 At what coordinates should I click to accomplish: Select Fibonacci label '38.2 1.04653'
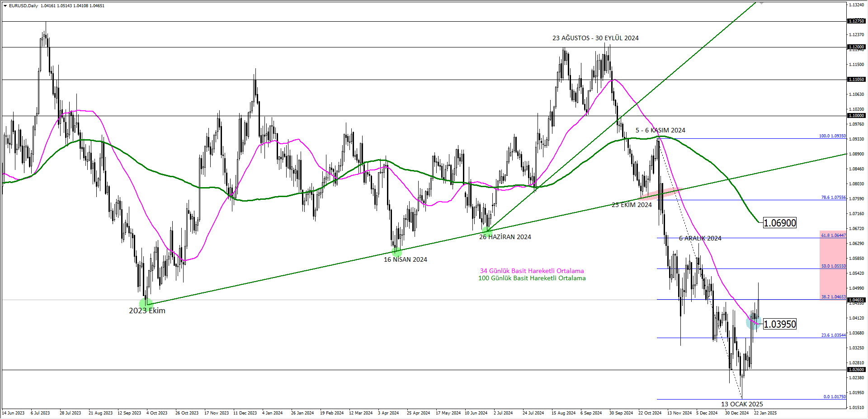pyautogui.click(x=833, y=297)
